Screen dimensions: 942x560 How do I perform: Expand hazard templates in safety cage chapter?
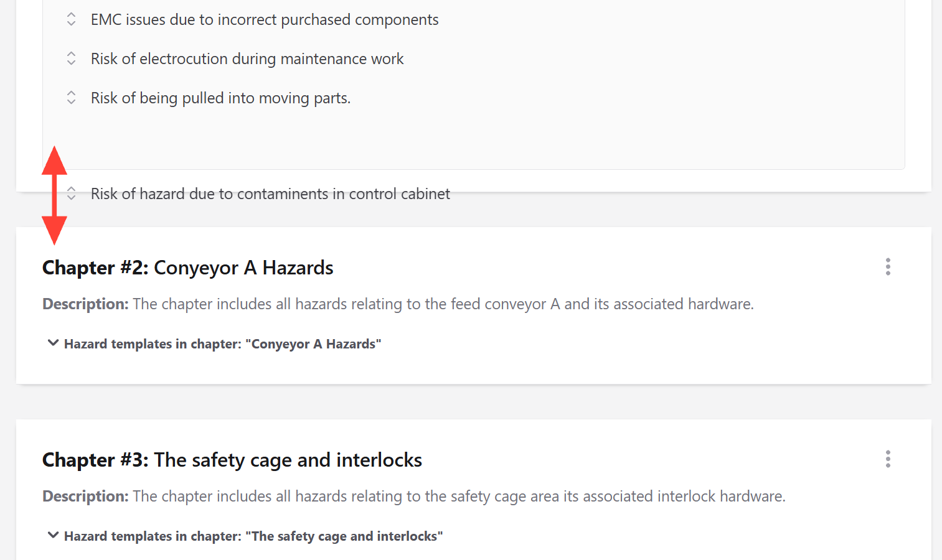click(245, 536)
